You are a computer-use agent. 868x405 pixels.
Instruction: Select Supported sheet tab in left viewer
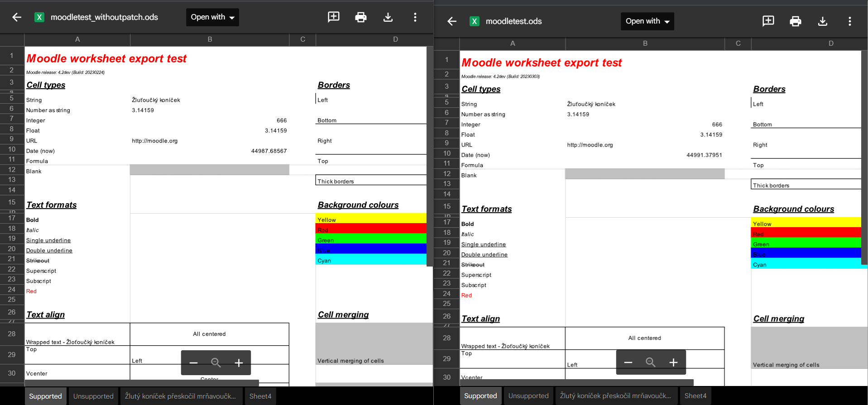[x=45, y=396]
